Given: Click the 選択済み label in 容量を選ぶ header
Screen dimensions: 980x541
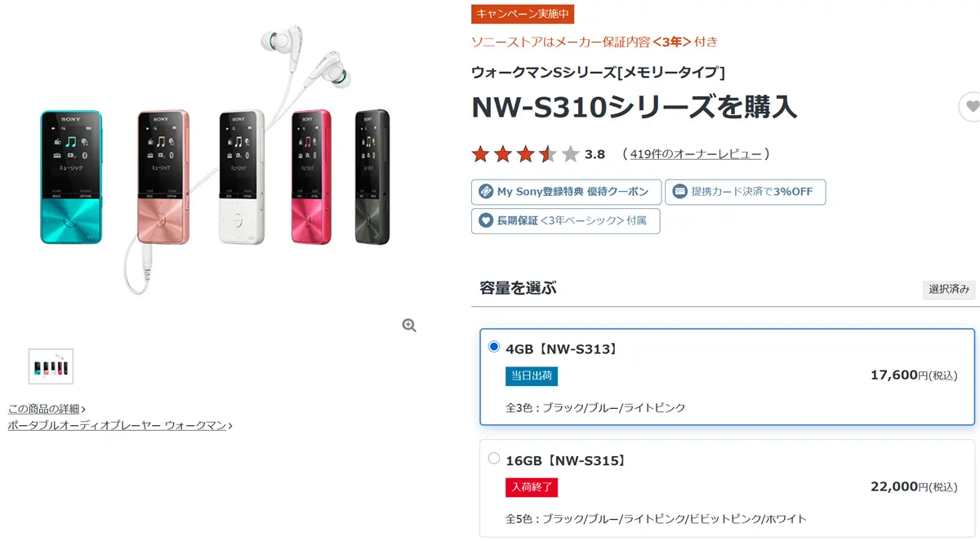Looking at the screenshot, I should point(949,289).
